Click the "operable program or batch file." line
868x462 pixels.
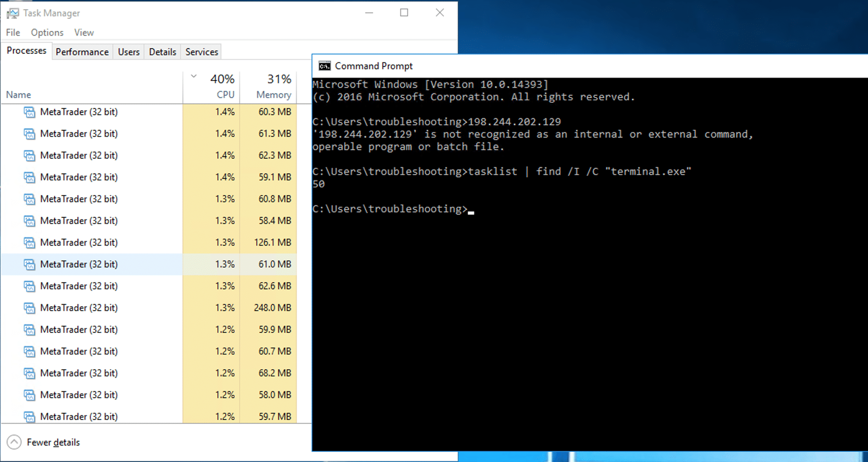408,147
